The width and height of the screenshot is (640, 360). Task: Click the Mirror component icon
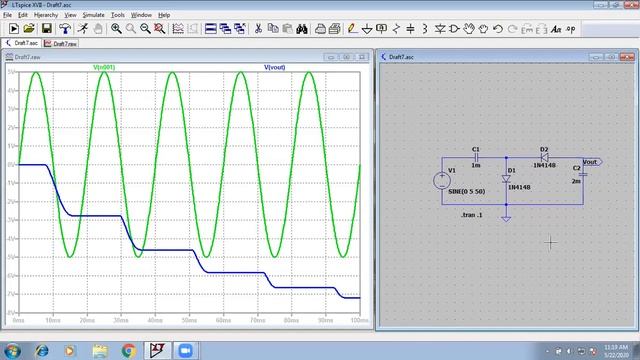[x=541, y=29]
